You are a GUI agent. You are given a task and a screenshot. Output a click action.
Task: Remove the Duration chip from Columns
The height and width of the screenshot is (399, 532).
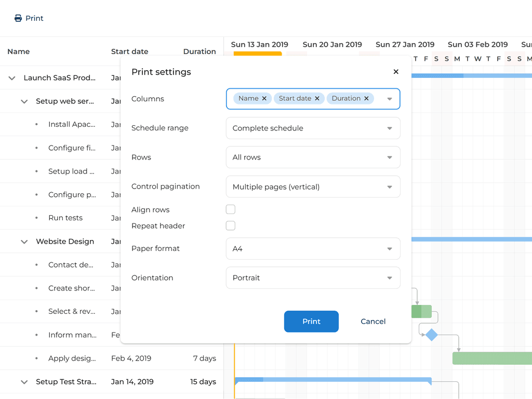366,99
